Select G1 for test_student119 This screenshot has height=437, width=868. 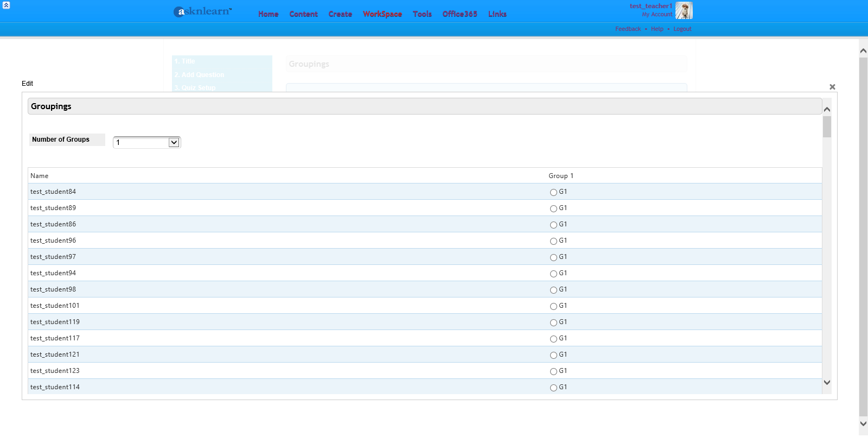point(553,322)
